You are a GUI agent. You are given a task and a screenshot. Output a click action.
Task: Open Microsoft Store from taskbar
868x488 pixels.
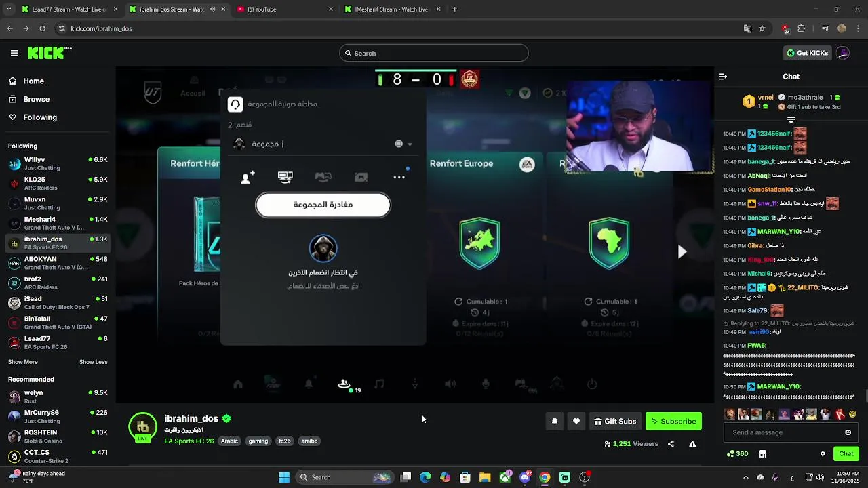(465, 477)
